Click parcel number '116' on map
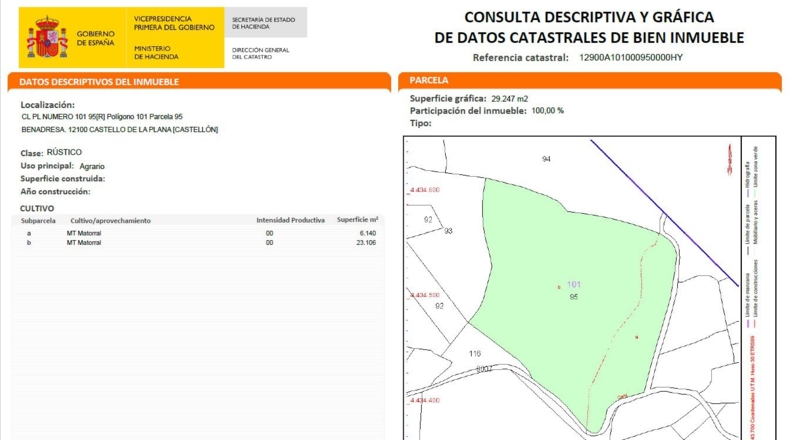Viewport: 790px width, 440px height. [x=475, y=354]
